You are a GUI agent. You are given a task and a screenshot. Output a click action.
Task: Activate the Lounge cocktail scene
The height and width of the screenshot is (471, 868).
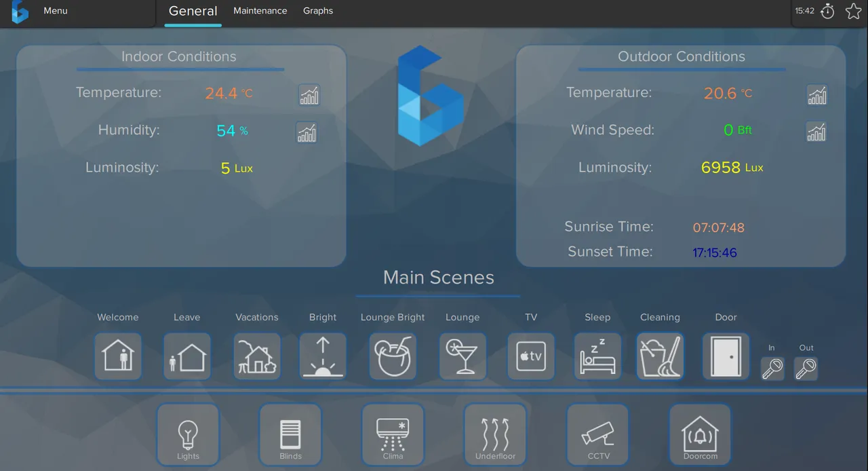pyautogui.click(x=462, y=356)
